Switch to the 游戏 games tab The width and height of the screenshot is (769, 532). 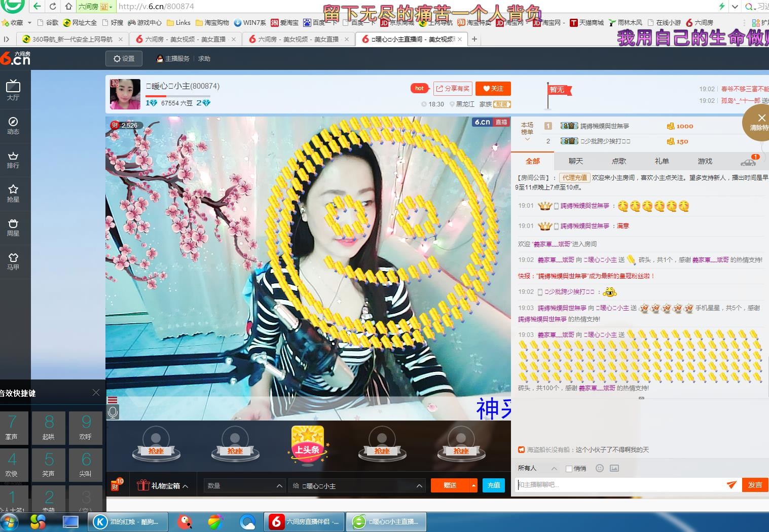click(x=705, y=161)
